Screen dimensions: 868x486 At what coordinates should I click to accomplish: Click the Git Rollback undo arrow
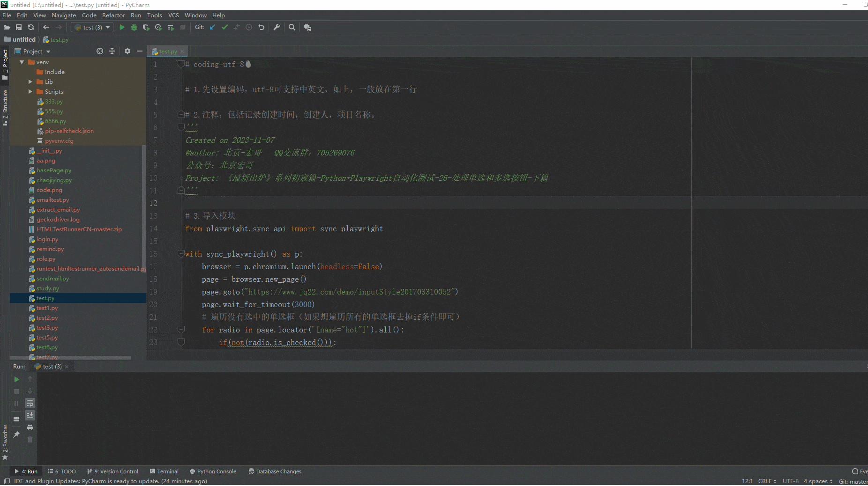click(x=261, y=27)
